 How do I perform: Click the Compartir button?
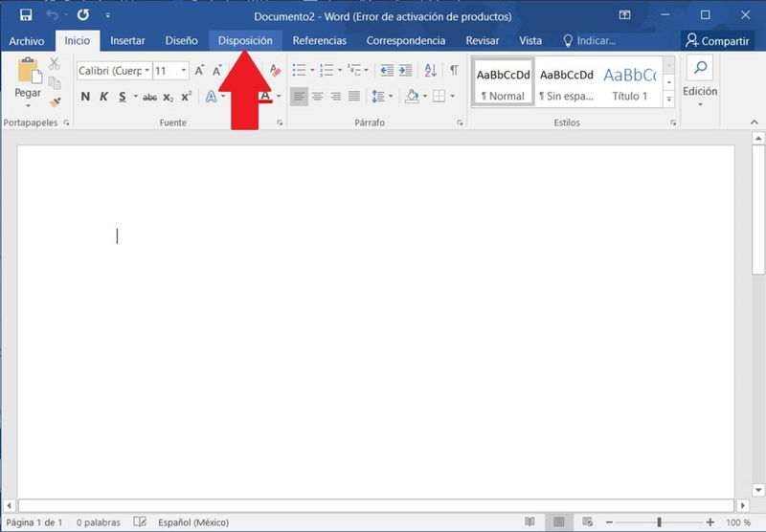tap(717, 41)
